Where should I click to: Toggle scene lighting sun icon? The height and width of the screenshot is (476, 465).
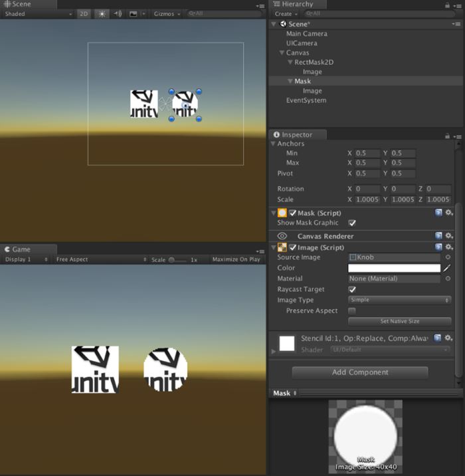[x=102, y=13]
